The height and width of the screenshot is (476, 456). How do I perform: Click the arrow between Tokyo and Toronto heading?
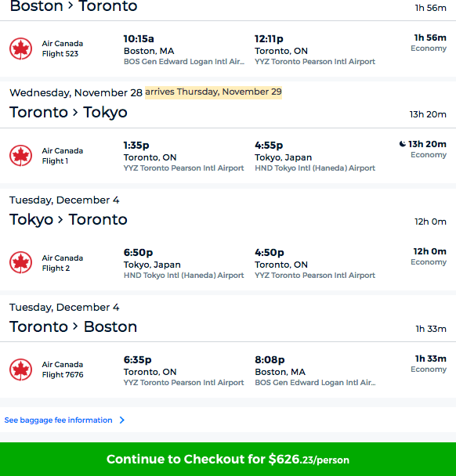coord(60,220)
